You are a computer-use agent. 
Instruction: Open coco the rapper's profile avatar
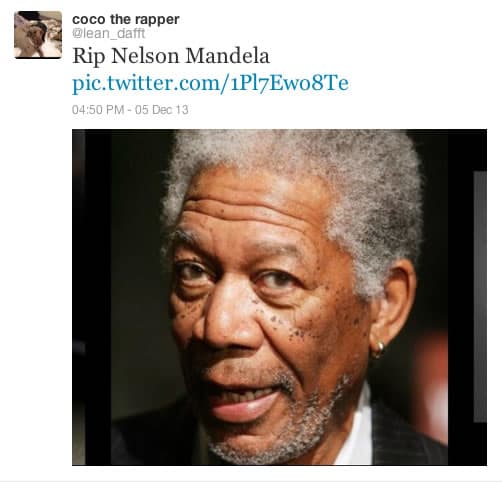pos(38,35)
